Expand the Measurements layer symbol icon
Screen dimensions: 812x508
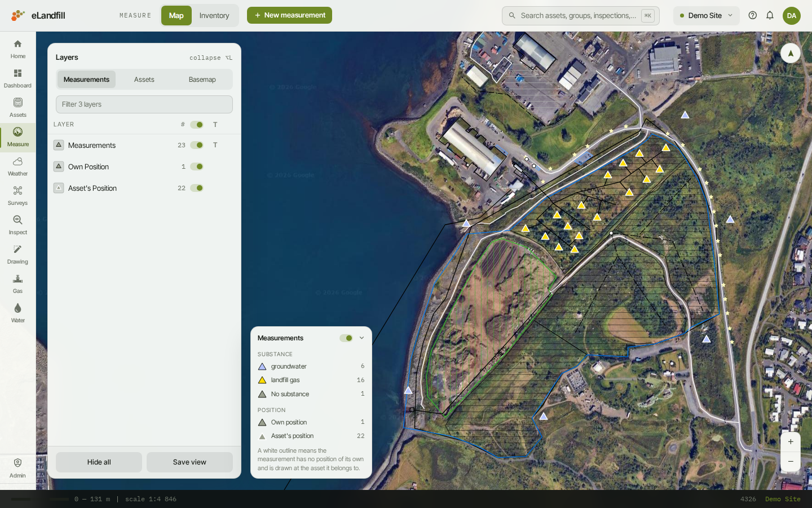coord(59,145)
